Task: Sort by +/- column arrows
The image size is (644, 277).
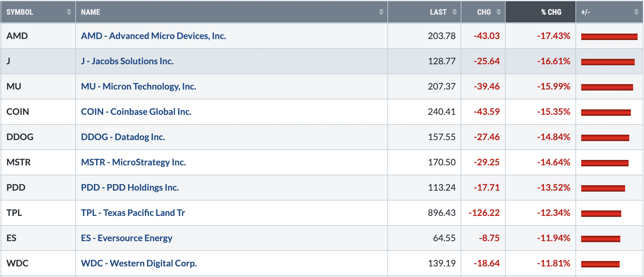Action: (636, 12)
